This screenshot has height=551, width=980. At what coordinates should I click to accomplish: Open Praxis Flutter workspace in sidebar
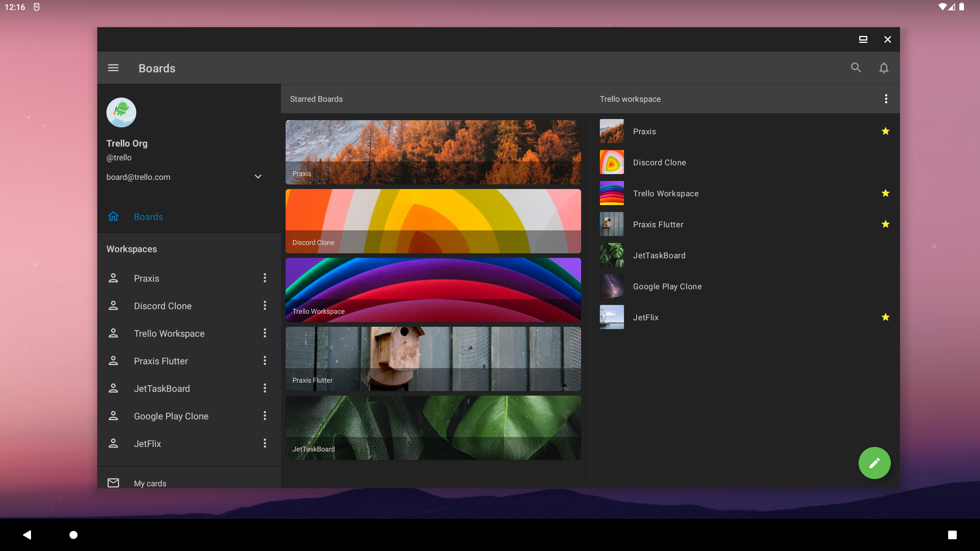click(189, 361)
